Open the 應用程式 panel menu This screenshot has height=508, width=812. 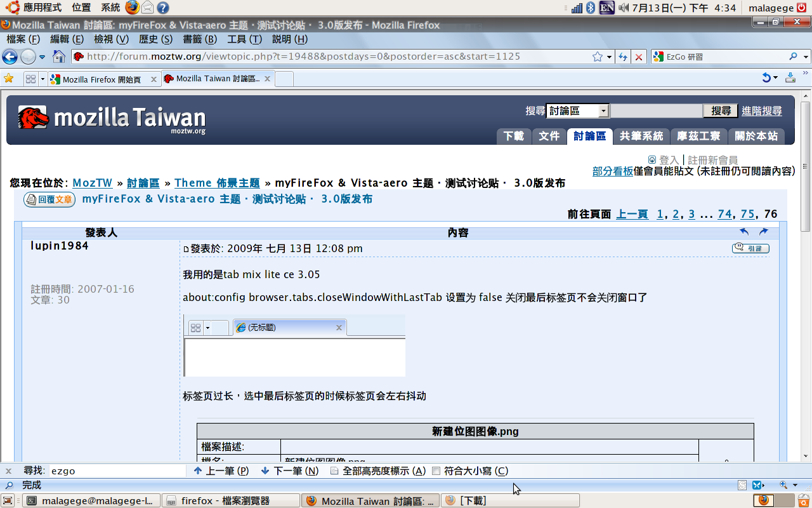point(42,8)
